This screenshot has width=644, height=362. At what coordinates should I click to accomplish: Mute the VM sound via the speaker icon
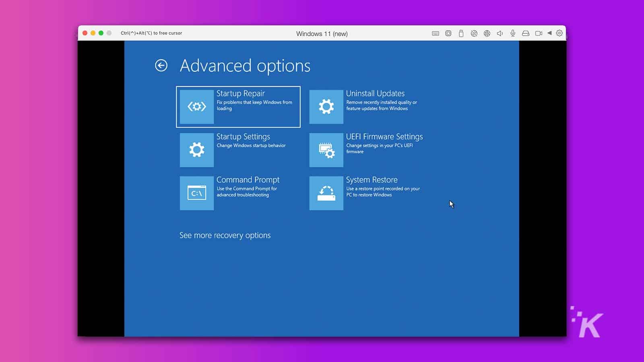(500, 33)
